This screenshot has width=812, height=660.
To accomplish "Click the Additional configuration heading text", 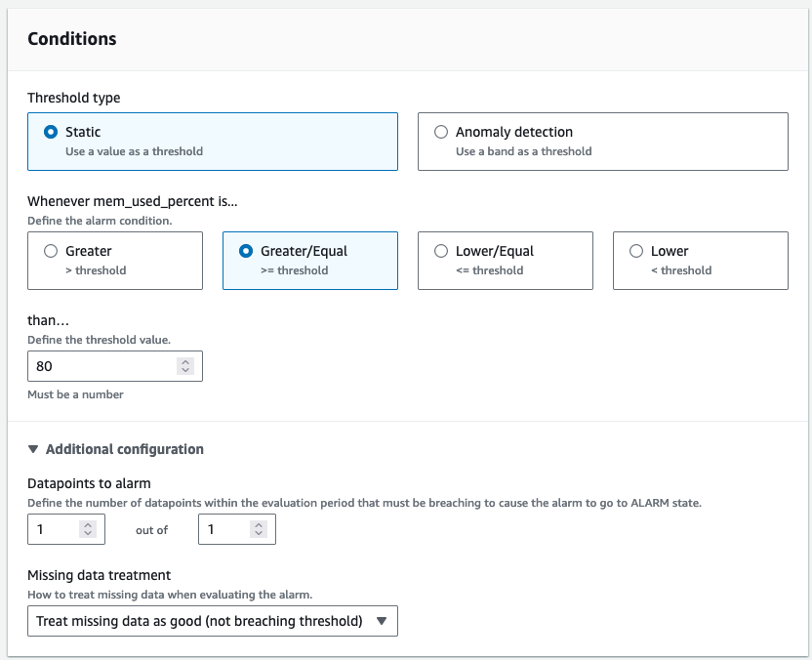I will (x=125, y=449).
